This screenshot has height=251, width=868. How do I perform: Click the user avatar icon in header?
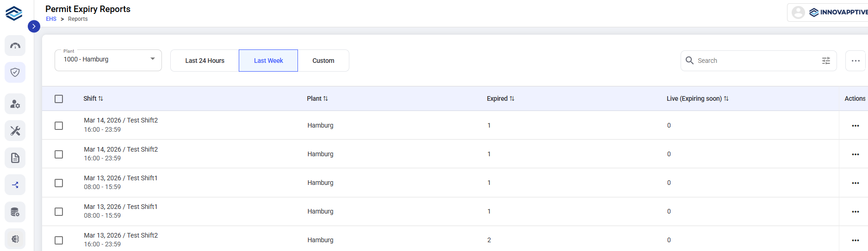coord(798,12)
